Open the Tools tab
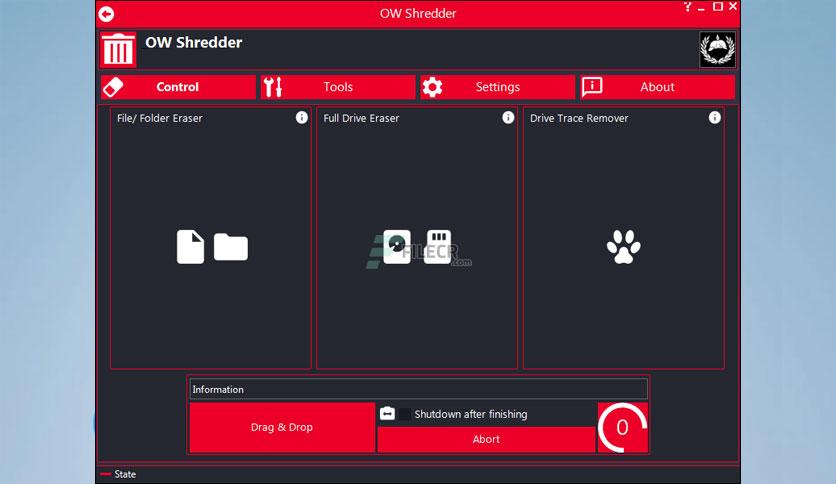 click(337, 87)
